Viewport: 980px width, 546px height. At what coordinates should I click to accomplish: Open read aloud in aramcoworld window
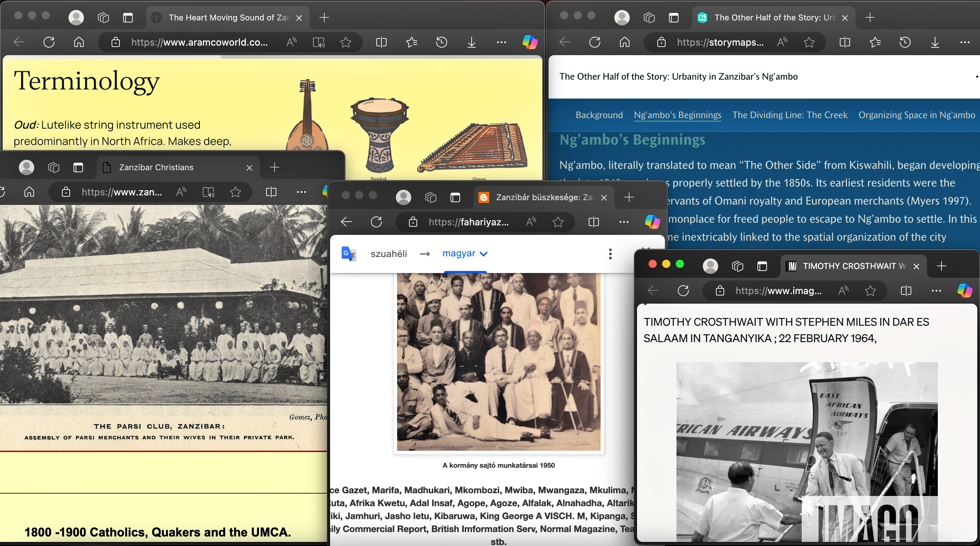coord(291,42)
